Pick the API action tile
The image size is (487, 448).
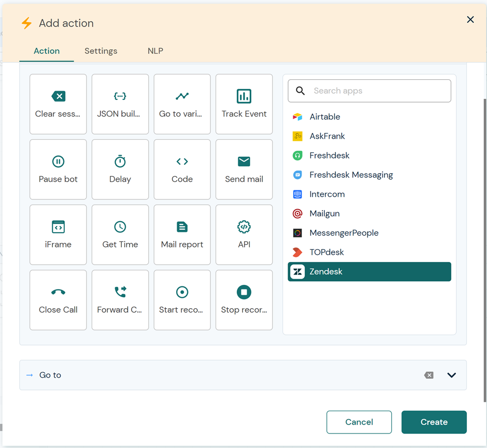pyautogui.click(x=244, y=235)
